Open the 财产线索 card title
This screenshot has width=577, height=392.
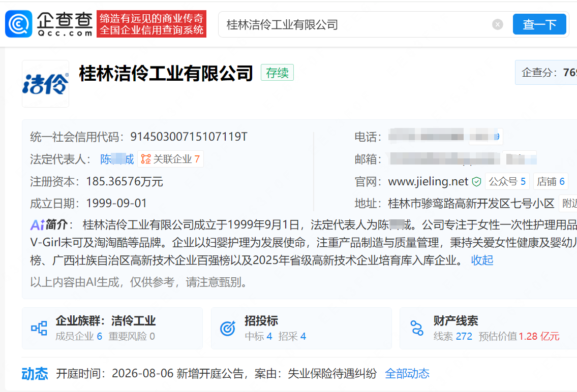click(455, 321)
